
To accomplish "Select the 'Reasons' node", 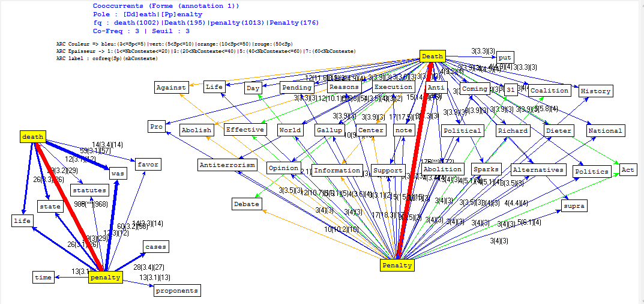I will pyautogui.click(x=345, y=87).
